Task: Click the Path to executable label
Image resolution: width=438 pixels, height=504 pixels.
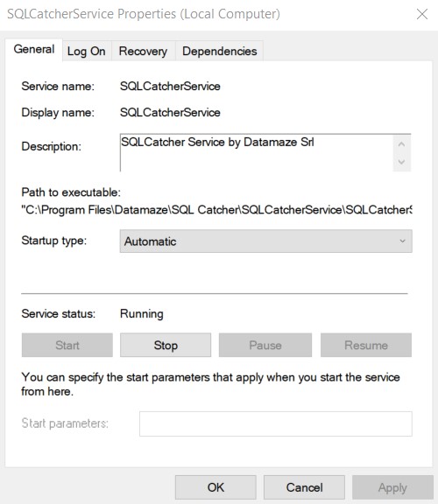Action: 71,192
